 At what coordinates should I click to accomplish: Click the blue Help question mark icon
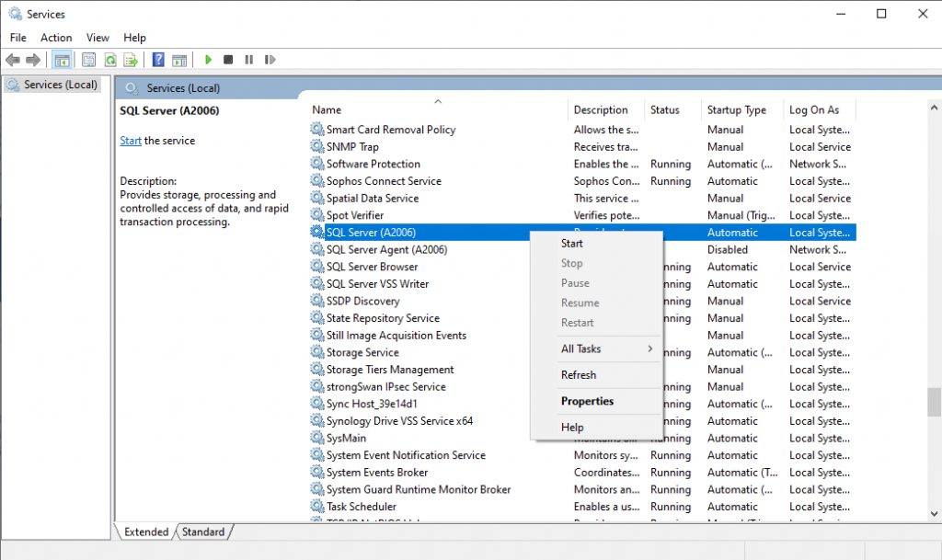tap(158, 60)
